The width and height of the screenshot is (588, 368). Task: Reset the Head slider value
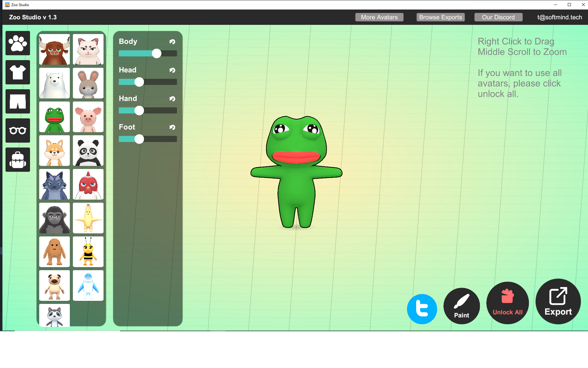click(172, 70)
